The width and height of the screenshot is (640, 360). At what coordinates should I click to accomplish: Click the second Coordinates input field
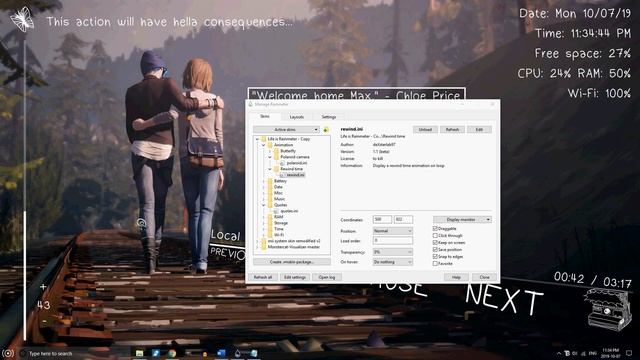403,220
